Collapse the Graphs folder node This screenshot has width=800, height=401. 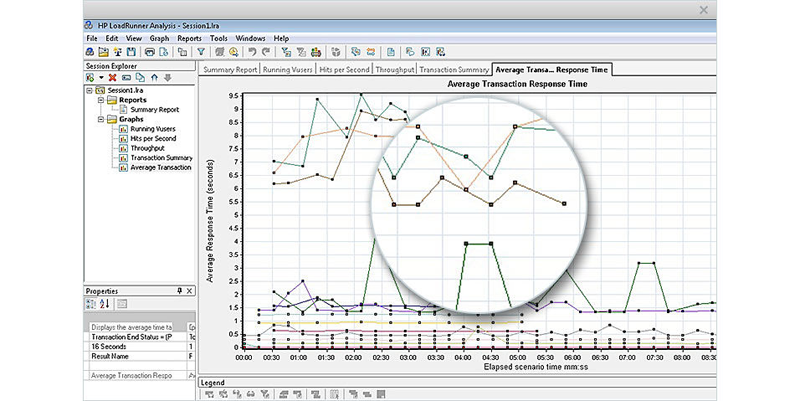coord(100,119)
